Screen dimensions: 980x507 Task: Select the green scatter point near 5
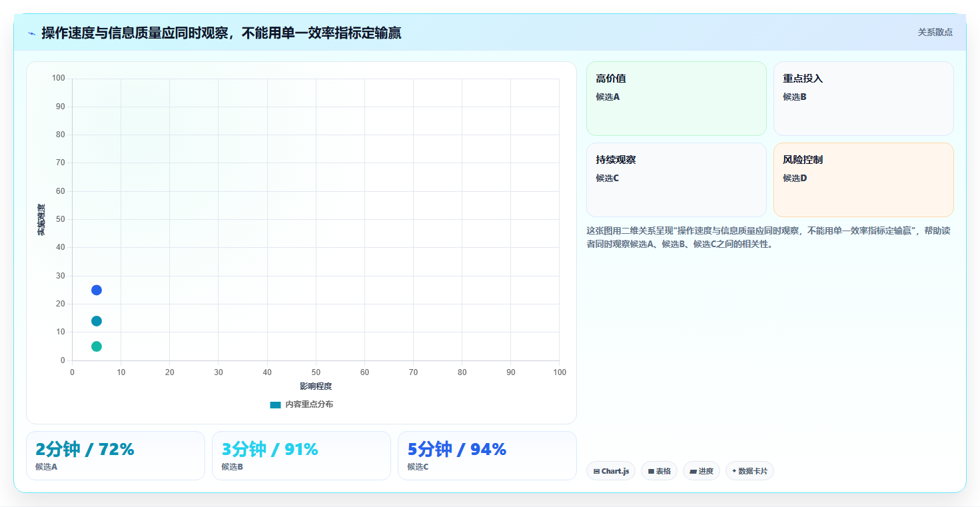(97, 346)
